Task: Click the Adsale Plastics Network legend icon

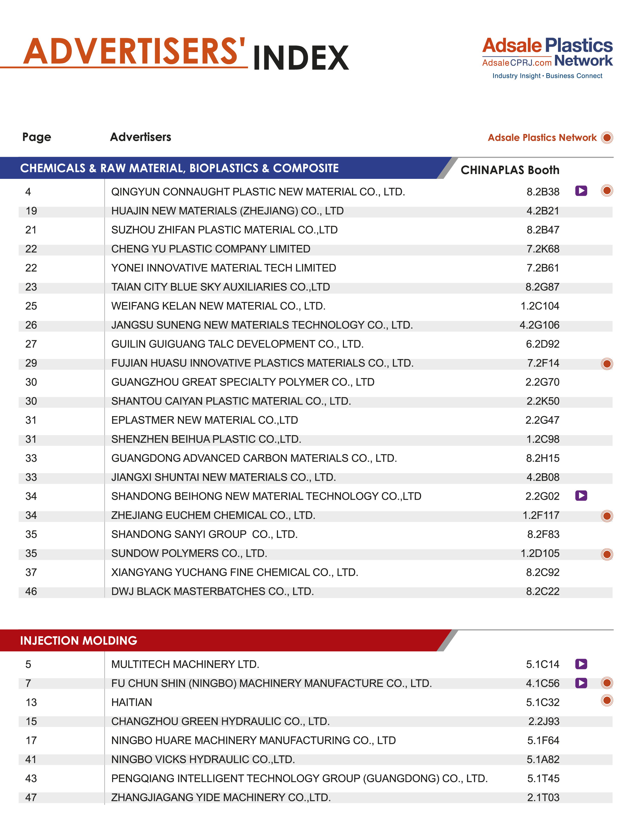Action: click(x=607, y=137)
